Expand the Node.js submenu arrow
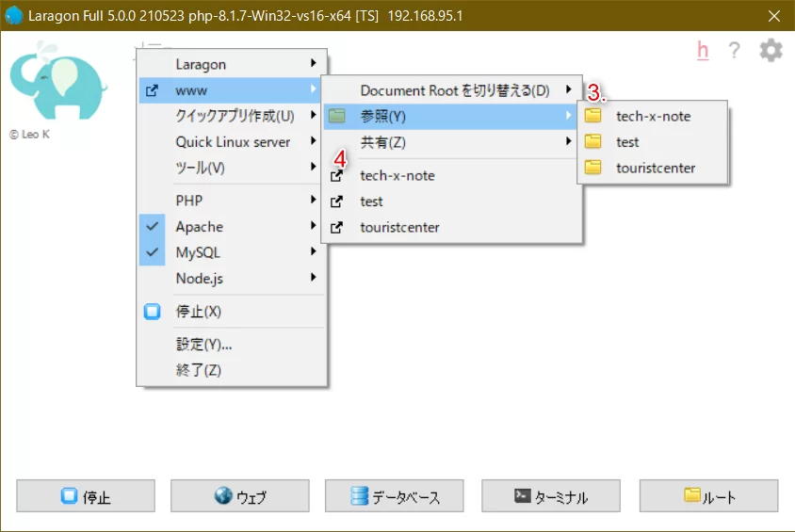This screenshot has width=795, height=532. click(314, 277)
